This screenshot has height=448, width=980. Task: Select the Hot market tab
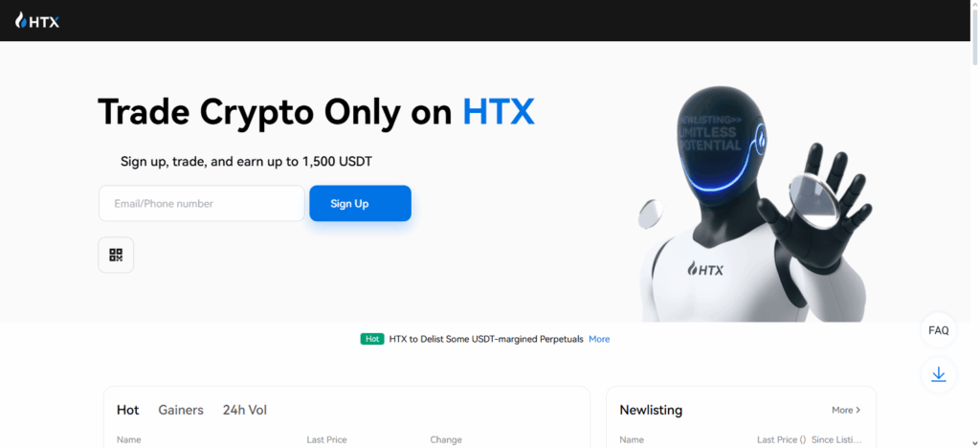[x=127, y=411]
